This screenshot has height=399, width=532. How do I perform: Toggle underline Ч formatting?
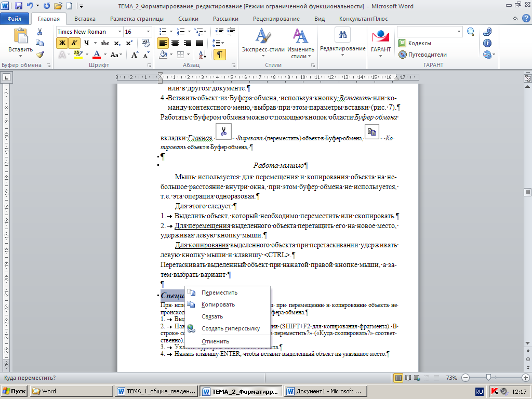87,43
